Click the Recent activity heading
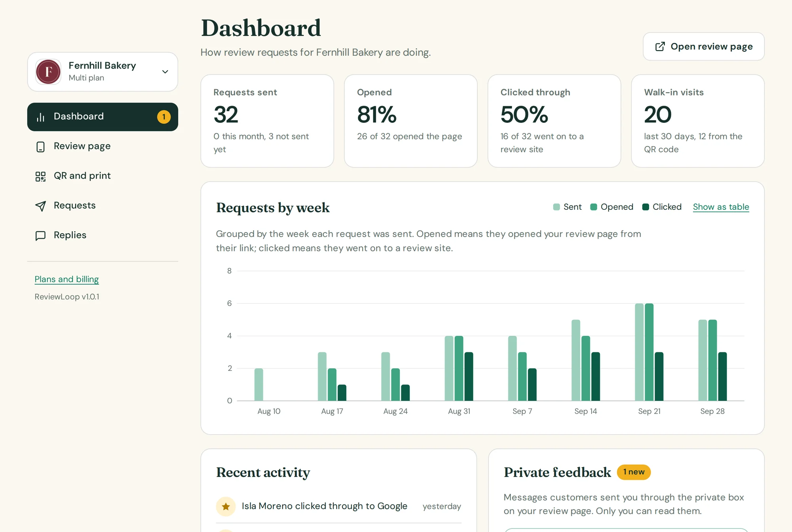The image size is (792, 532). click(263, 473)
